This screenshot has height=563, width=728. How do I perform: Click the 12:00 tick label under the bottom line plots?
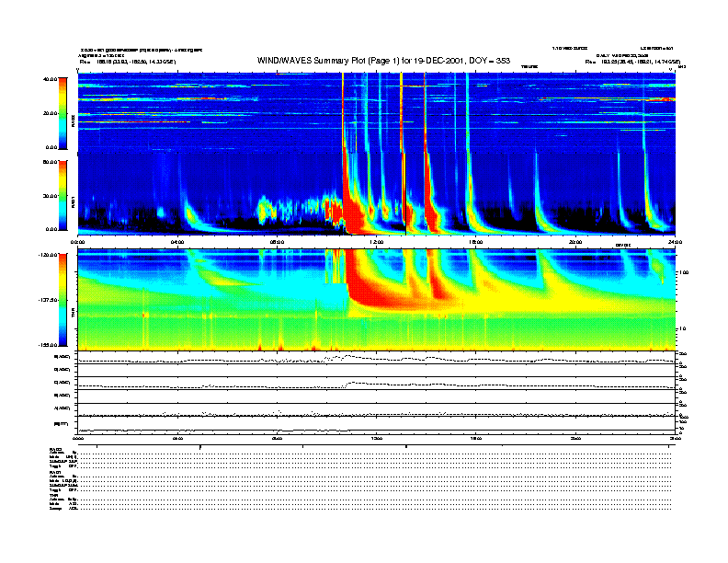pyautogui.click(x=377, y=438)
